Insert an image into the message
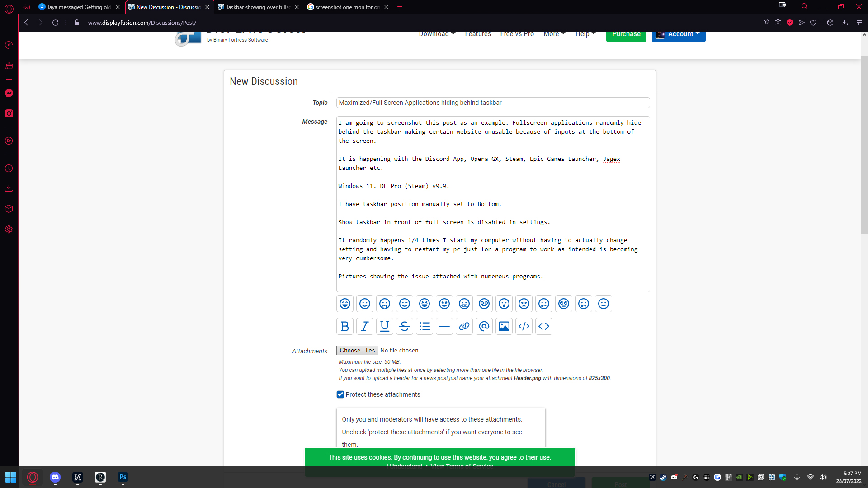 [x=504, y=326]
